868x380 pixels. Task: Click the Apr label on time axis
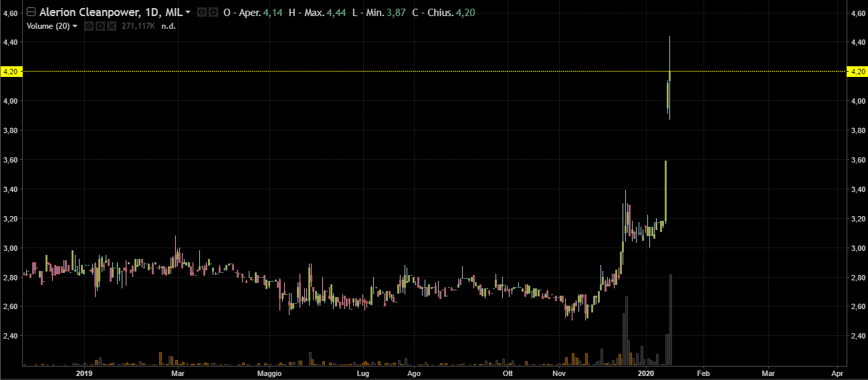(837, 373)
